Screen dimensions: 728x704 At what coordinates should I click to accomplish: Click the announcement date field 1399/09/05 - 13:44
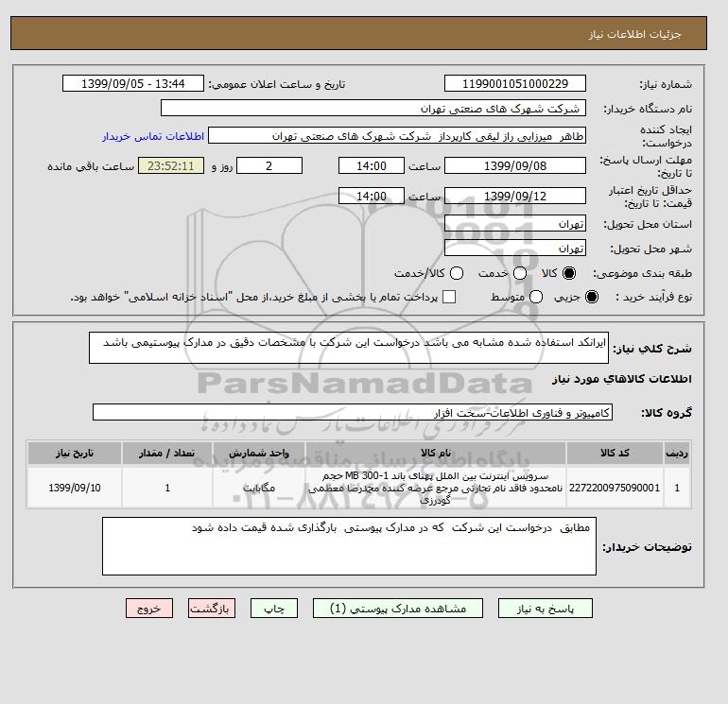coord(133,83)
